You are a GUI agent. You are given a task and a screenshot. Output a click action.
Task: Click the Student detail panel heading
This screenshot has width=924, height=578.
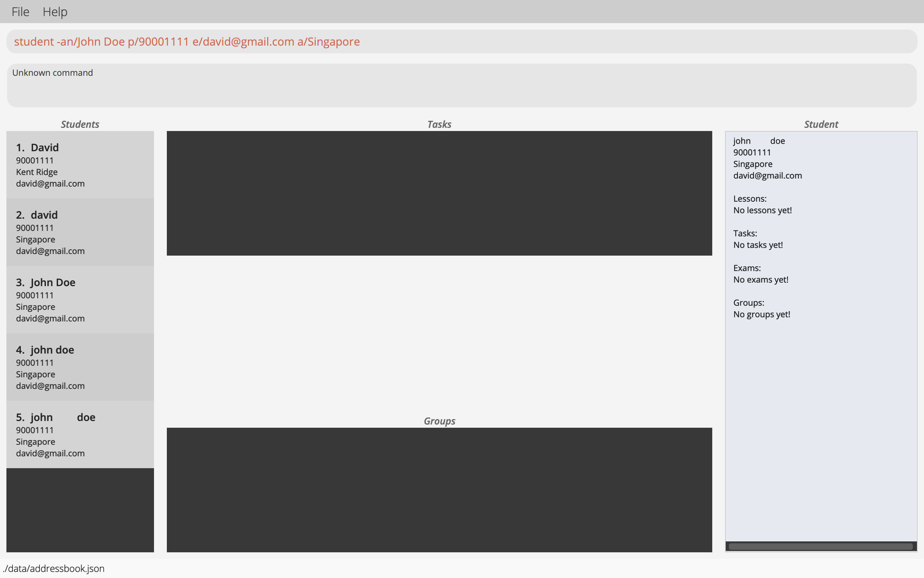point(821,124)
